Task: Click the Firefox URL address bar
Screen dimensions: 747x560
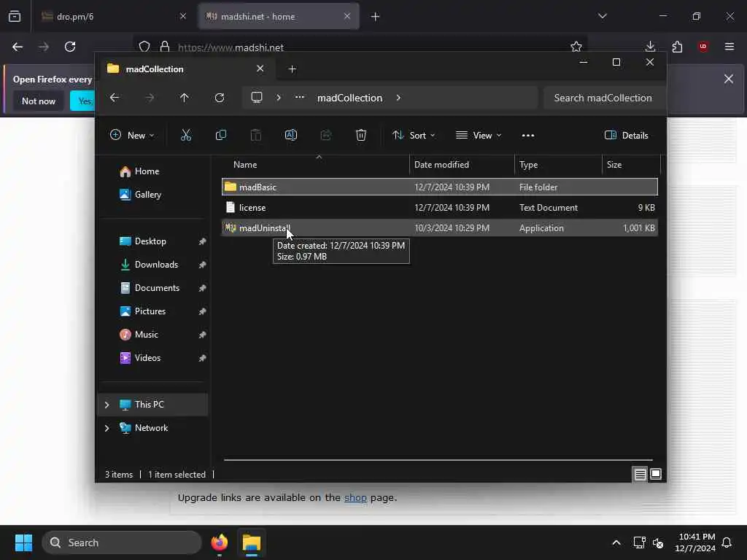Action: tap(360, 47)
